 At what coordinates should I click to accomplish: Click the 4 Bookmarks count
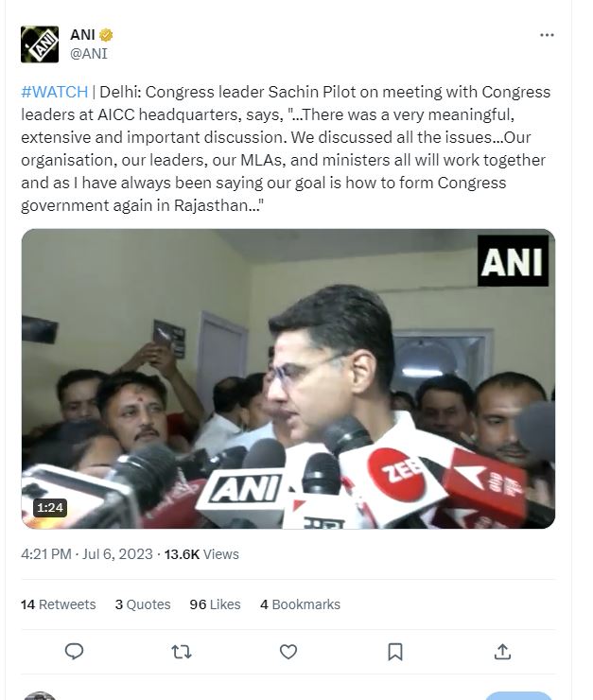[x=301, y=604]
